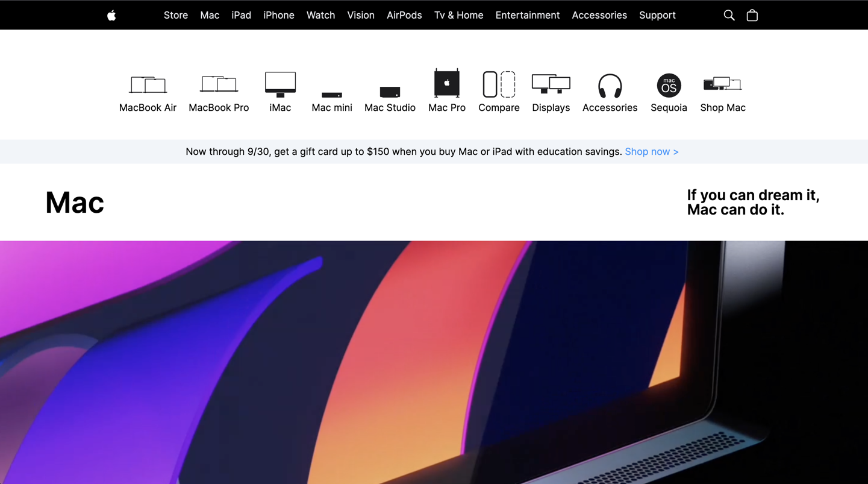The height and width of the screenshot is (484, 868).
Task: Click the Shop now > link
Action: [x=652, y=151]
